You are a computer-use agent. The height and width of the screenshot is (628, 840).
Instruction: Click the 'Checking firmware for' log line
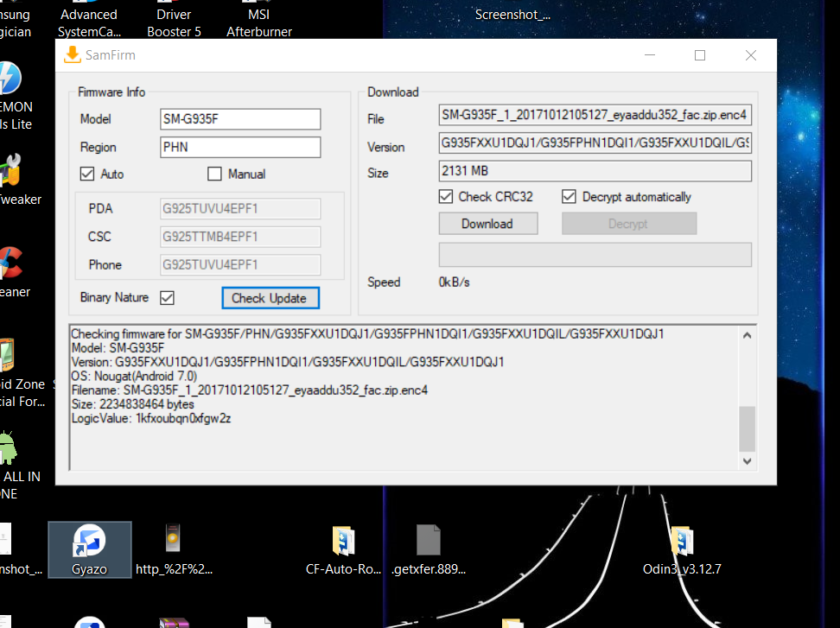coord(367,334)
